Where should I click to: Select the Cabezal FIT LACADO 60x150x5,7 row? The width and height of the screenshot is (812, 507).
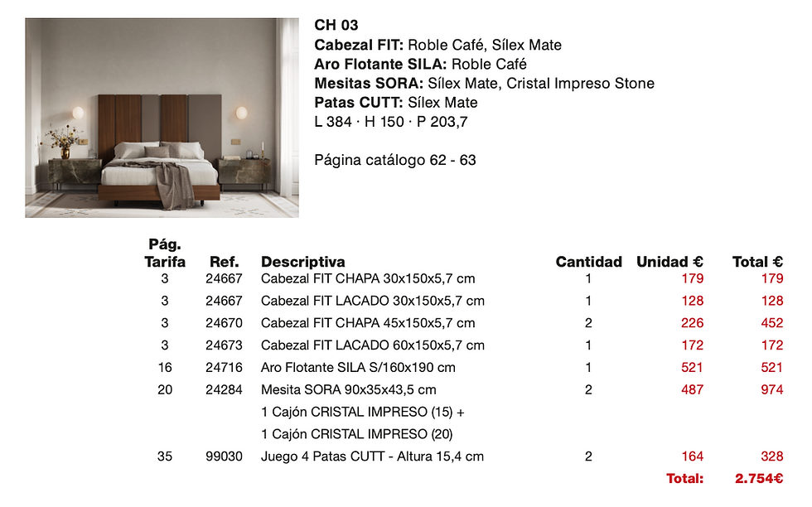(x=463, y=345)
